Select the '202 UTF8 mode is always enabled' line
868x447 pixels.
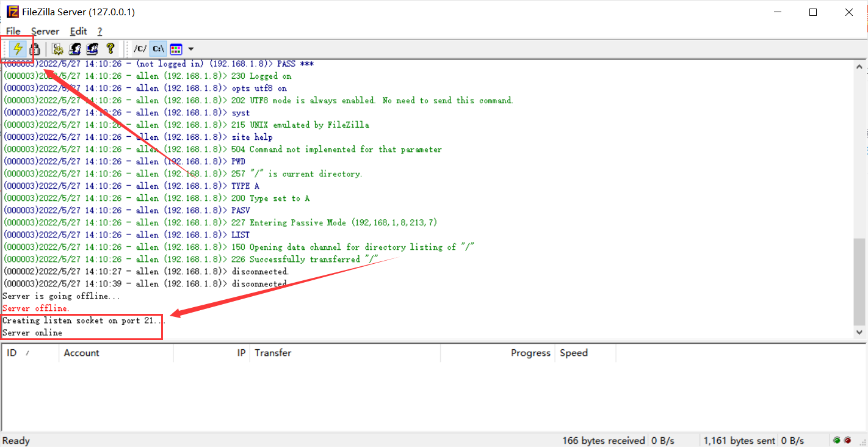tap(258, 100)
